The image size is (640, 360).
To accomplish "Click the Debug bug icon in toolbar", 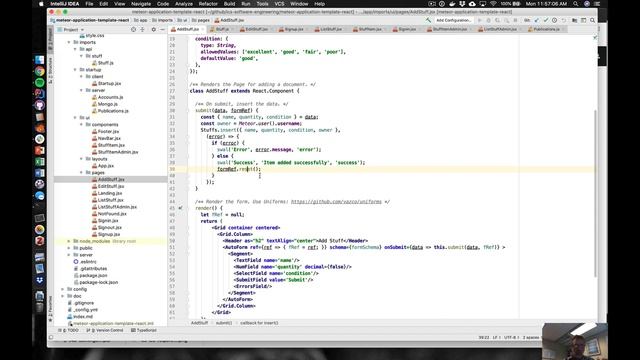I will [489, 20].
